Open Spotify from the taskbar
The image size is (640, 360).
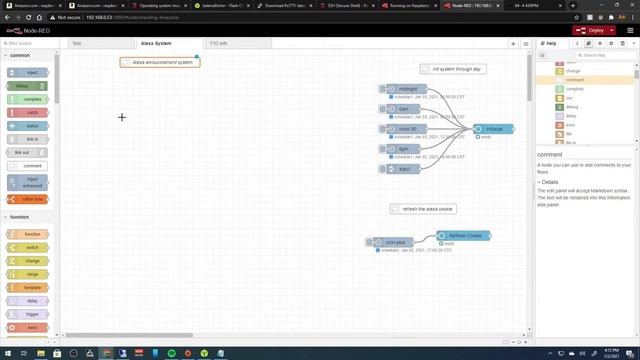(x=172, y=353)
